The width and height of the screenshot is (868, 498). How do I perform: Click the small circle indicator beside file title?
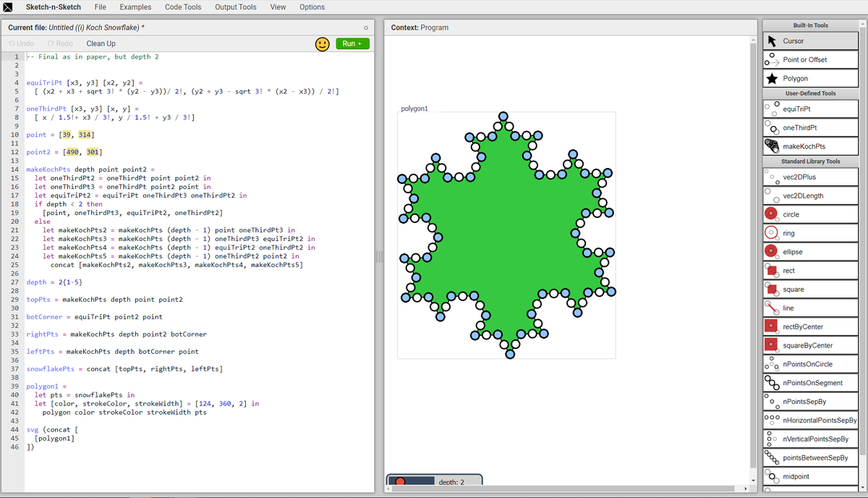coord(366,28)
